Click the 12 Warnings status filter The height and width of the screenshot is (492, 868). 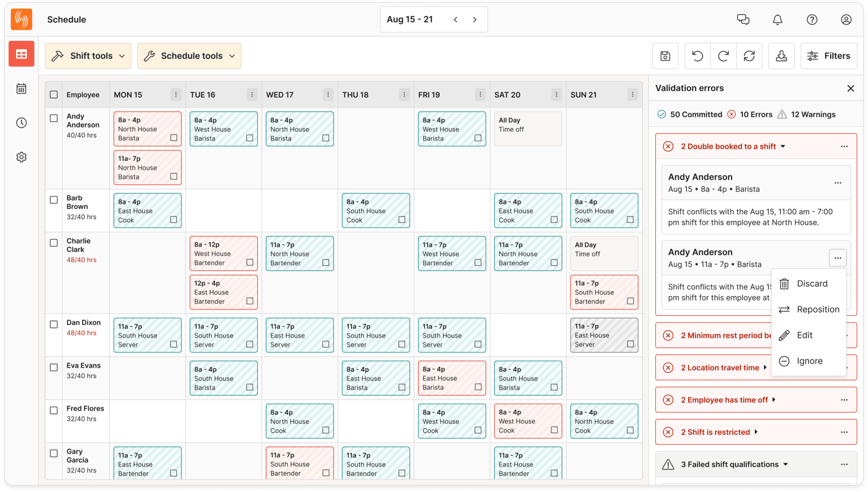pyautogui.click(x=806, y=115)
